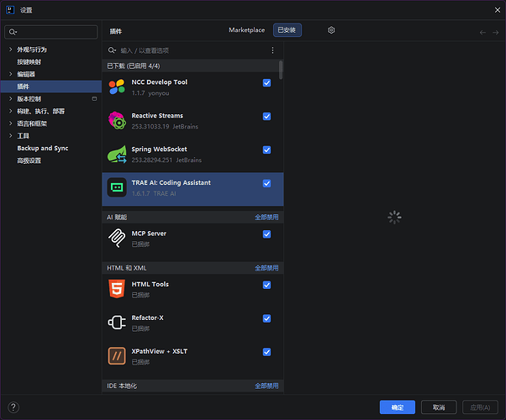Click the 取消 button
The image size is (506, 420).
tap(439, 407)
